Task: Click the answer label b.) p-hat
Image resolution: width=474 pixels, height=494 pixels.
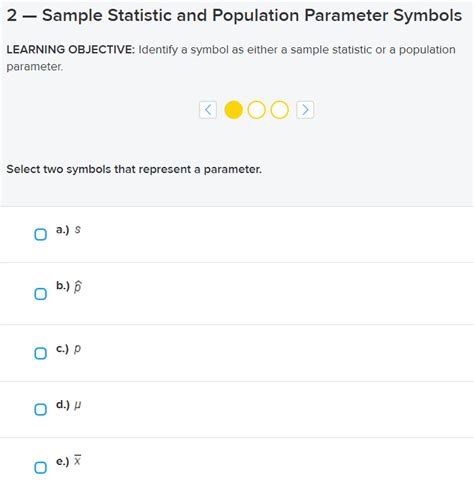Action: click(x=69, y=286)
